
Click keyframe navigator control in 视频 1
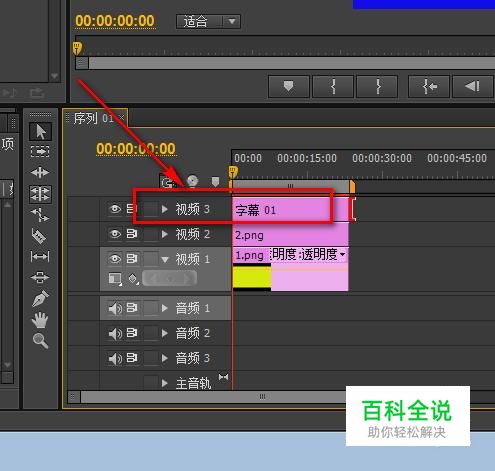(x=169, y=278)
